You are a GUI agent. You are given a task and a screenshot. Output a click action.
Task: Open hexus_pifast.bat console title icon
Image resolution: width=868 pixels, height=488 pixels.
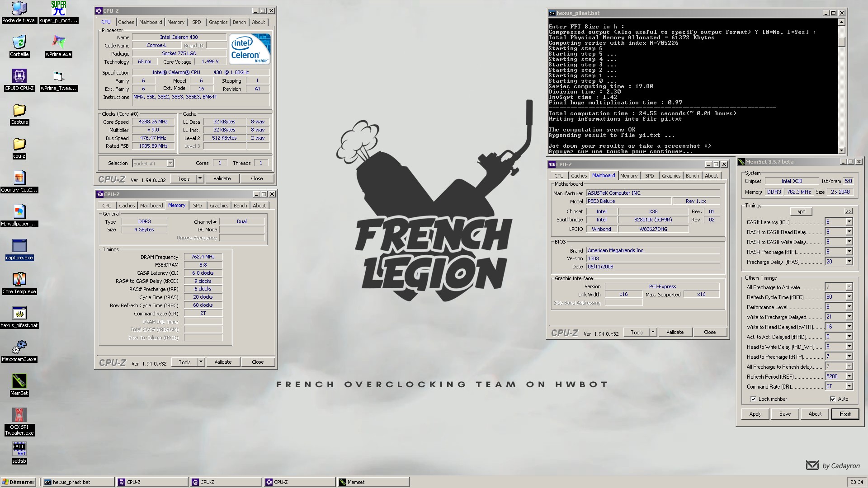point(552,13)
